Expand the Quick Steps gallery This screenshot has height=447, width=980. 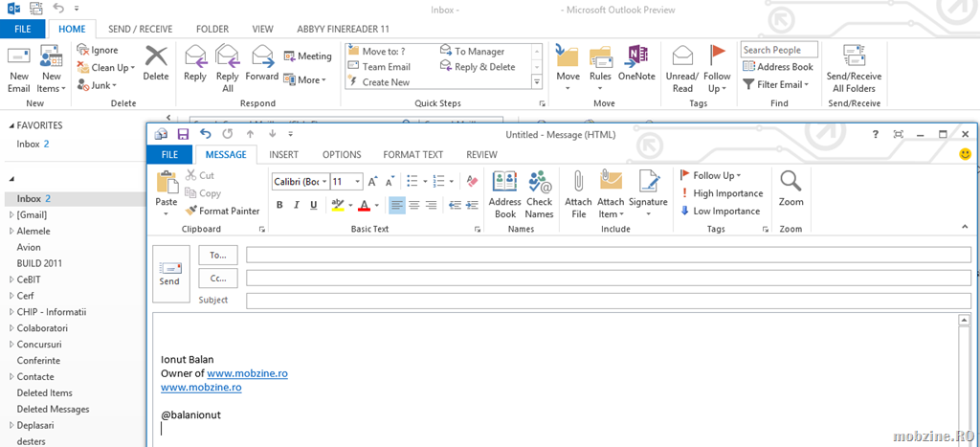(x=537, y=81)
